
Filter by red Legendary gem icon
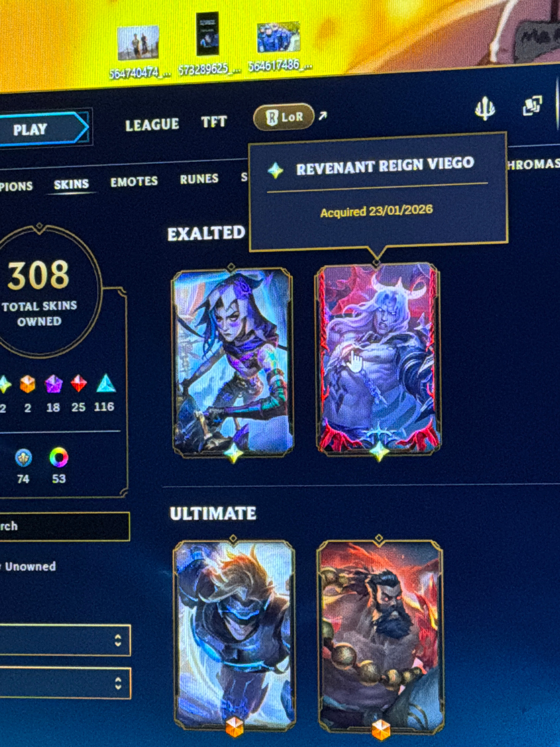pyautogui.click(x=79, y=383)
